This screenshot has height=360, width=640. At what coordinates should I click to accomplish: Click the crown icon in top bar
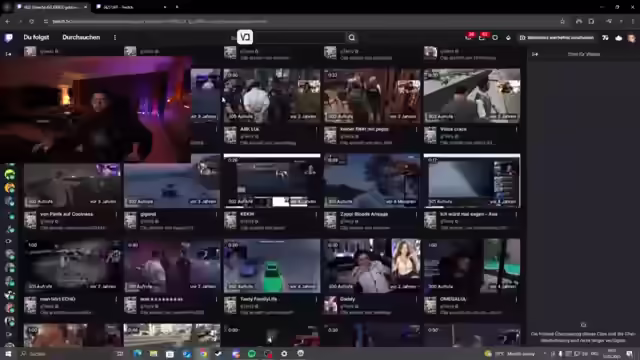[619, 38]
